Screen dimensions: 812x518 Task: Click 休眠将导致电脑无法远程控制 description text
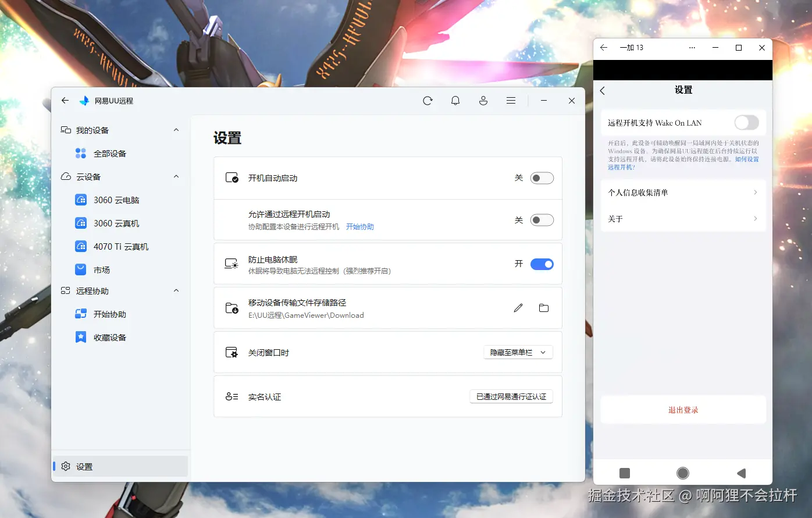[x=319, y=271]
